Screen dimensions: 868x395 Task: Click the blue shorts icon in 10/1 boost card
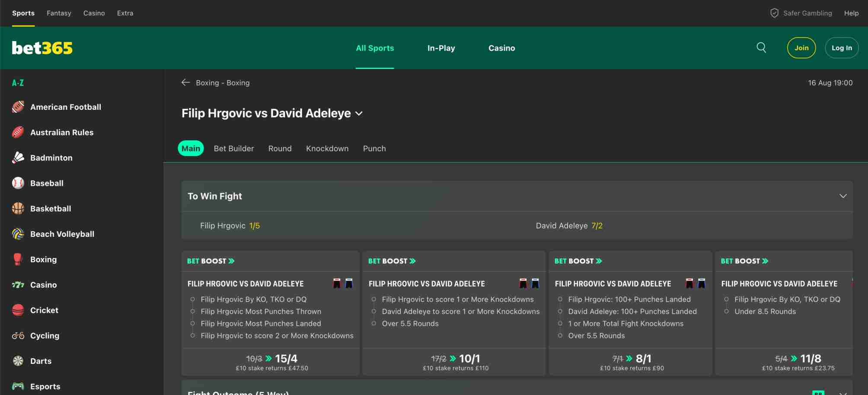[x=535, y=284]
